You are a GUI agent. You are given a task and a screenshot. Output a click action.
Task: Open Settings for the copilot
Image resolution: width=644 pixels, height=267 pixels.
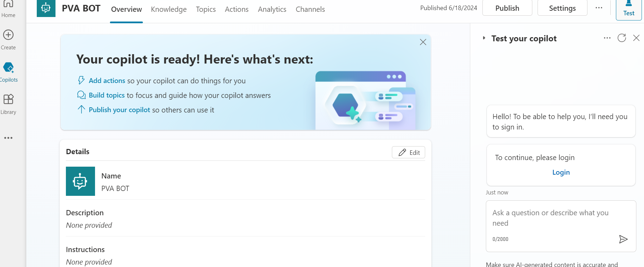pos(563,8)
